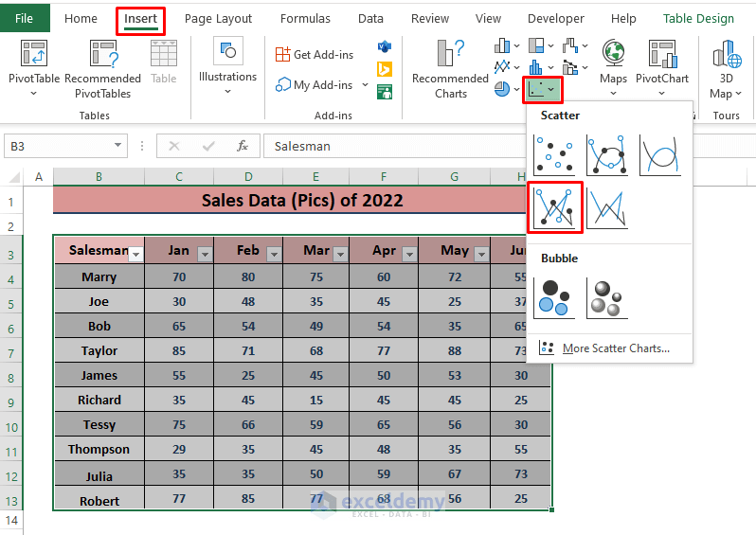
Task: Switch to the Page Layout tab
Action: coord(218,18)
